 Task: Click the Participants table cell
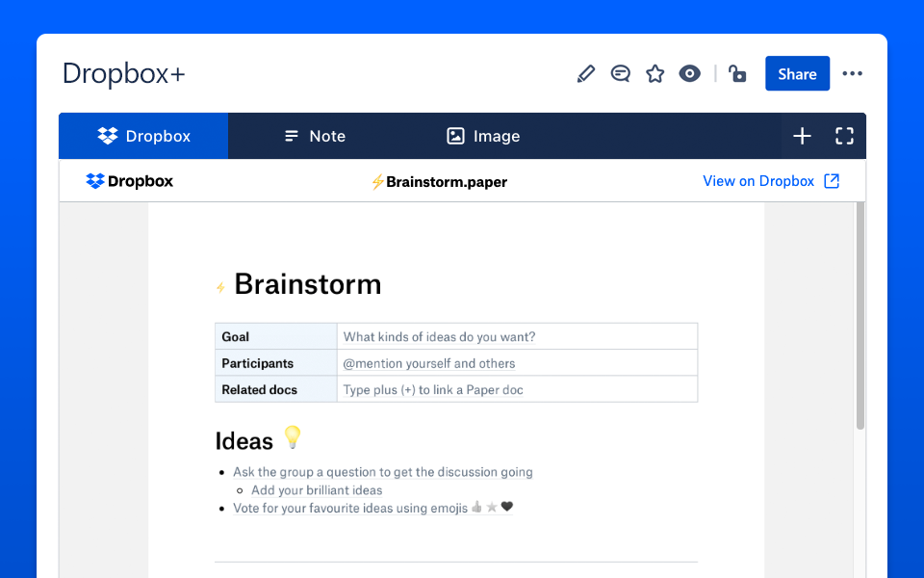[x=276, y=363]
